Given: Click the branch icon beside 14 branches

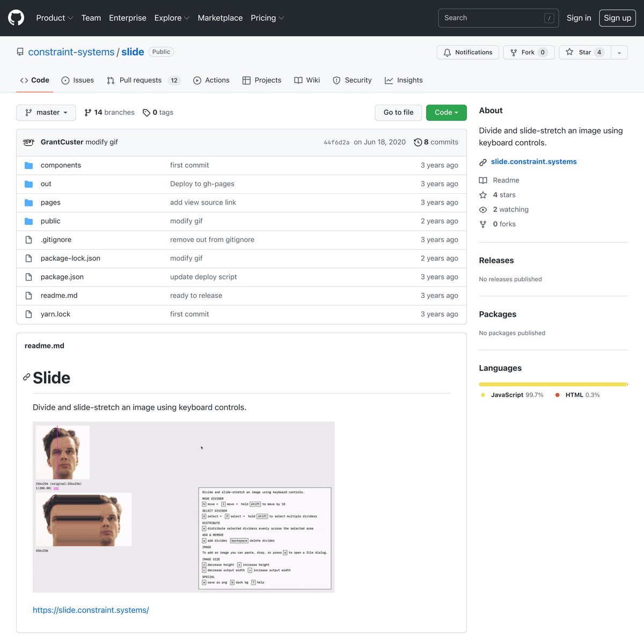Looking at the screenshot, I should click(x=87, y=112).
